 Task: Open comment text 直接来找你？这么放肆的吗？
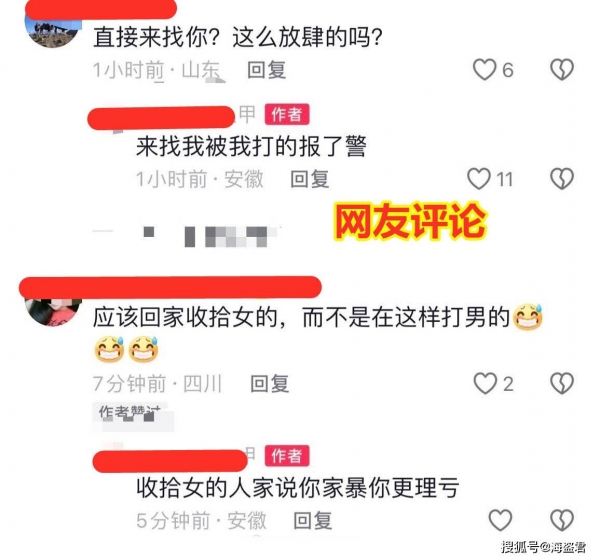[238, 37]
